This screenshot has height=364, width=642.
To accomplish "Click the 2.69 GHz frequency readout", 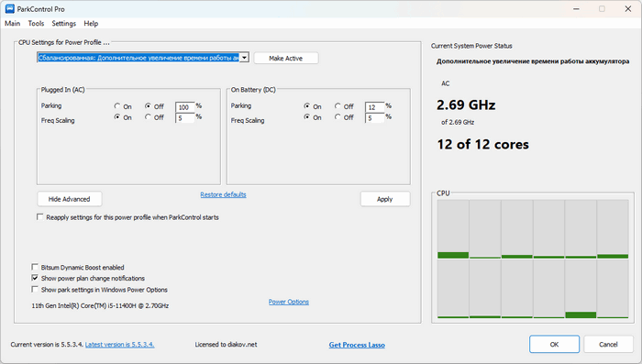I will click(466, 105).
